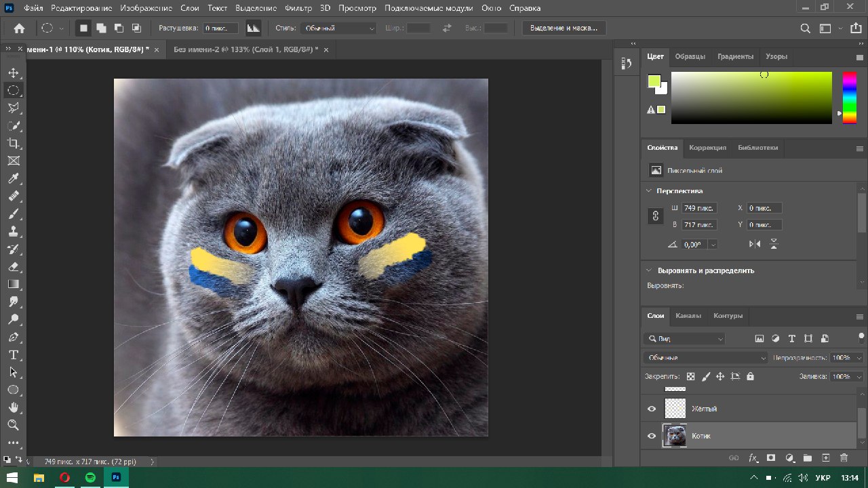Switch to the Каналы tab
The height and width of the screenshot is (488, 868).
click(688, 316)
